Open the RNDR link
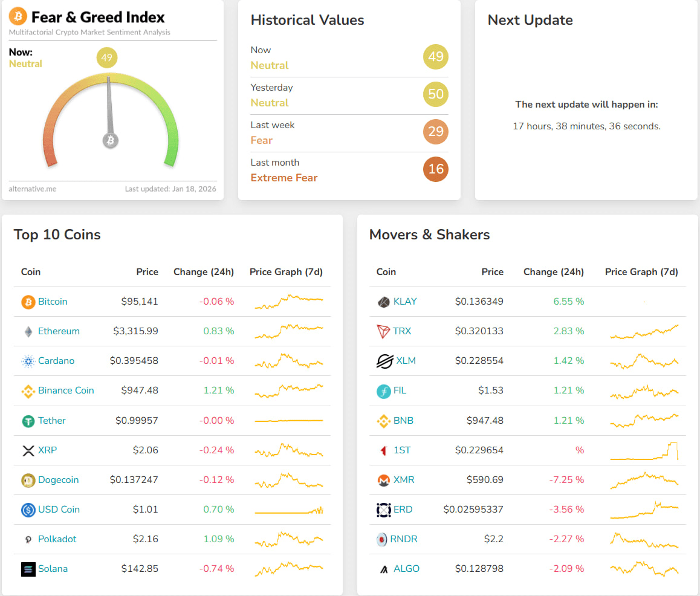 tap(404, 539)
